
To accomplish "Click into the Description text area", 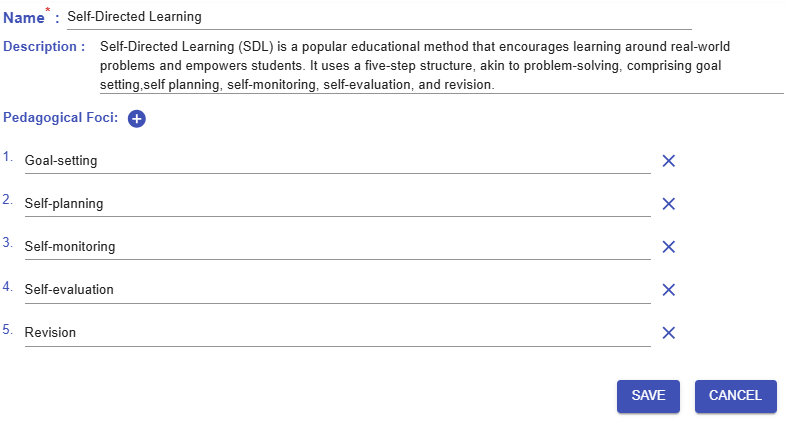I will pos(440,66).
